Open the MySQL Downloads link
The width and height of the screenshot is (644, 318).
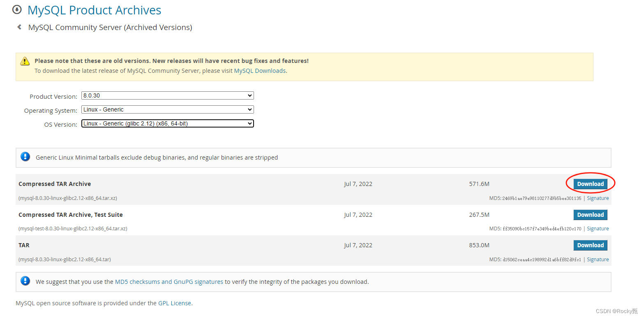click(260, 71)
